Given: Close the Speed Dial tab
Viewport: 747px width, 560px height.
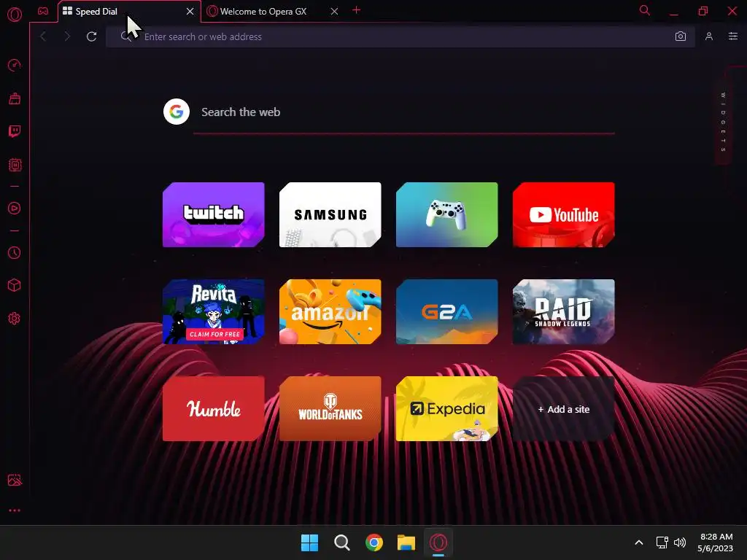Looking at the screenshot, I should point(190,12).
